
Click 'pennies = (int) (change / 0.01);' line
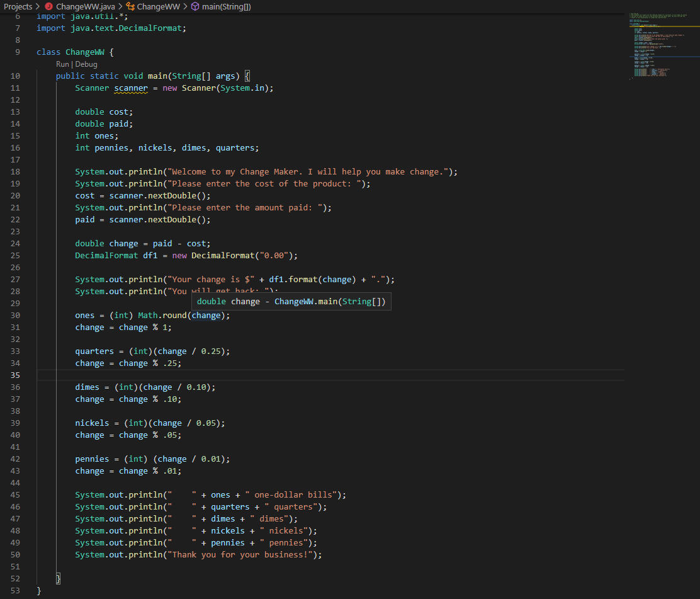(x=153, y=459)
